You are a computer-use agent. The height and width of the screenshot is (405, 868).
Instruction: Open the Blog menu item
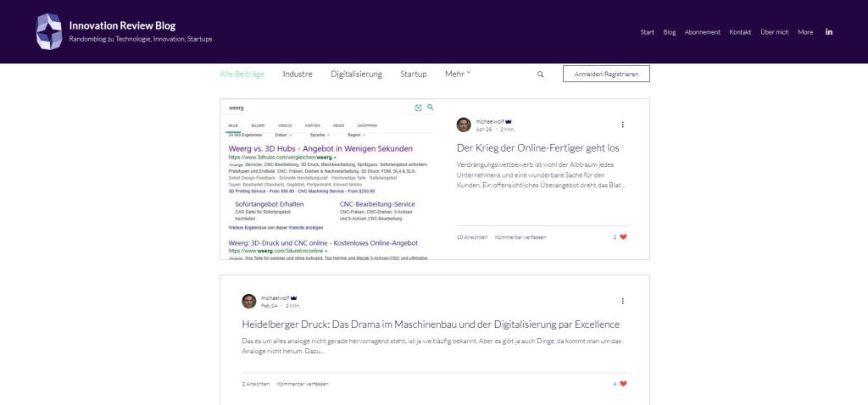670,32
